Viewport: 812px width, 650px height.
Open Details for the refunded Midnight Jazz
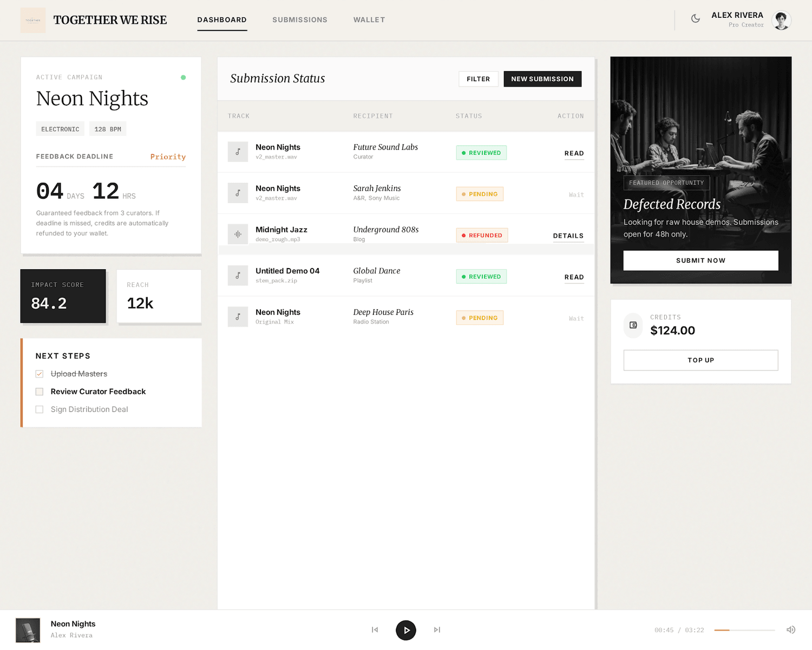coord(568,236)
